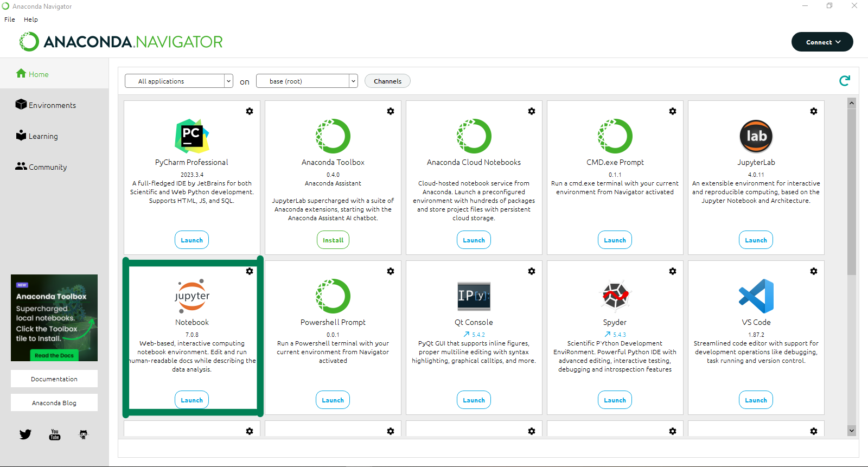Refresh the applications list

click(845, 81)
